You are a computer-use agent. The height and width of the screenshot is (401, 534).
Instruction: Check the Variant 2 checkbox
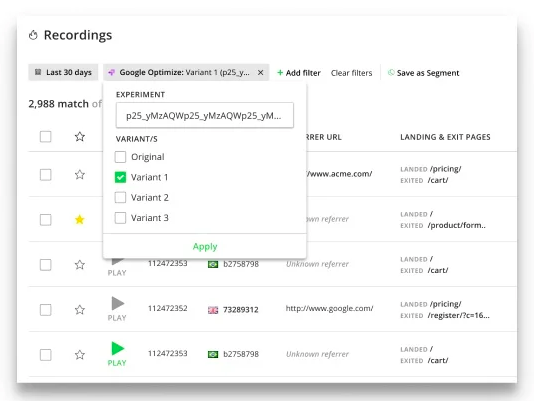(120, 197)
